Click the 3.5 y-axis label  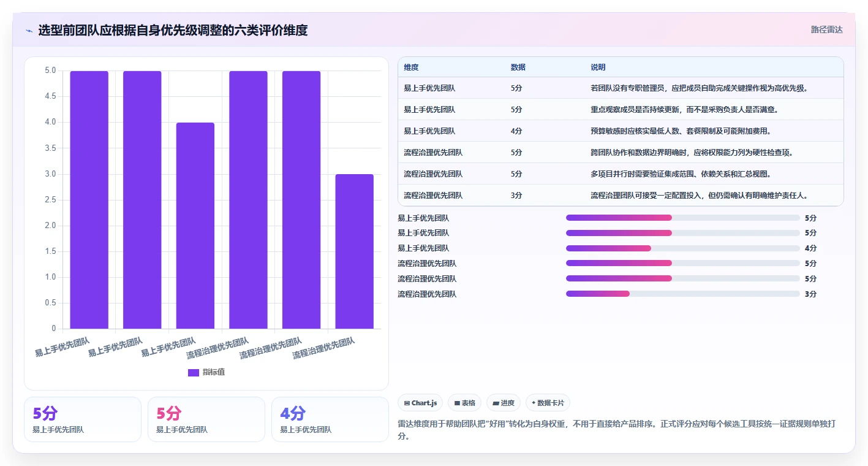tap(51, 148)
